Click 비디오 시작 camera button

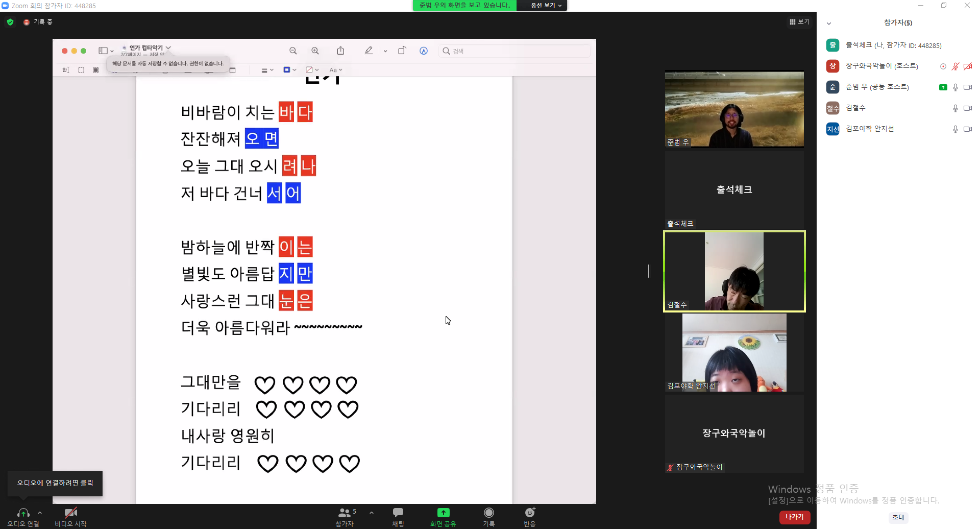tap(70, 517)
